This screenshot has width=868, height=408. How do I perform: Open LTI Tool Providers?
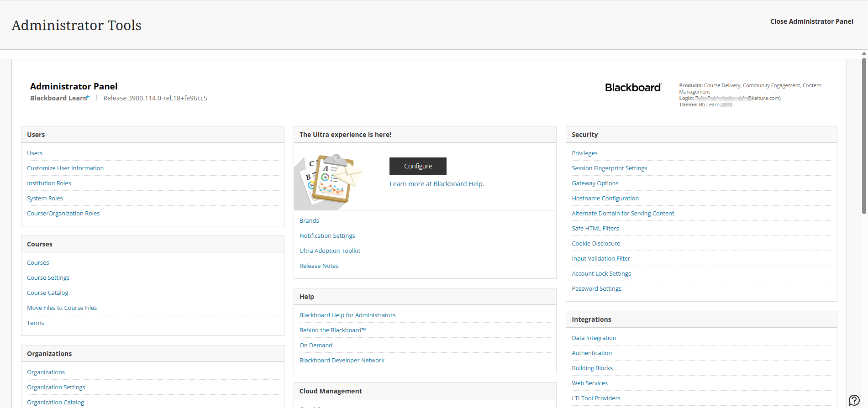tap(596, 398)
